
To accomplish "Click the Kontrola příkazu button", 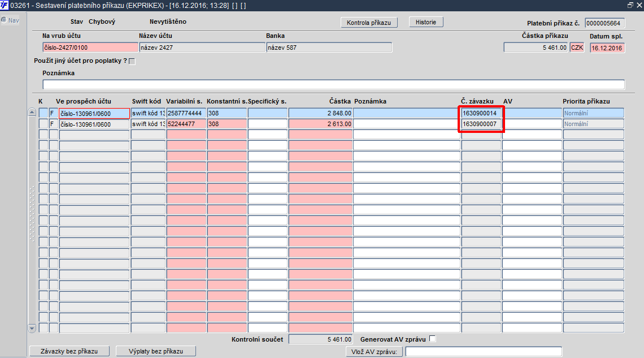I will pos(369,22).
